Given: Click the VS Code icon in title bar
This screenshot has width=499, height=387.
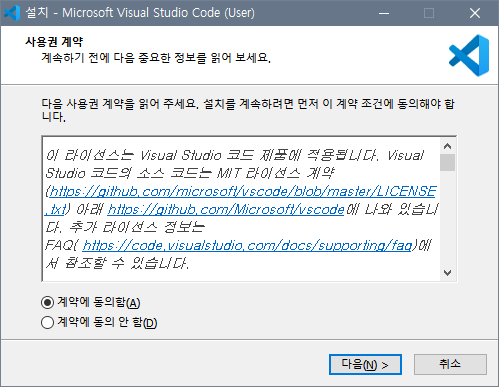Looking at the screenshot, I should point(12,13).
